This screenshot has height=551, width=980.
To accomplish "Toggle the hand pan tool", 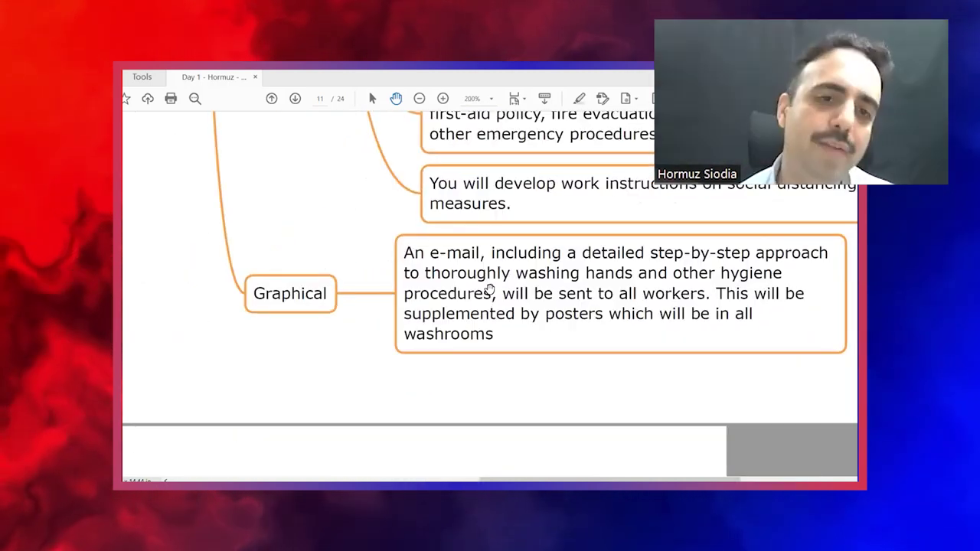I will [x=396, y=99].
